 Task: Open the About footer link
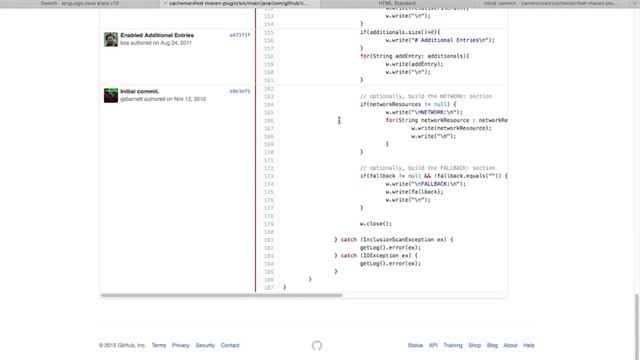(x=510, y=345)
